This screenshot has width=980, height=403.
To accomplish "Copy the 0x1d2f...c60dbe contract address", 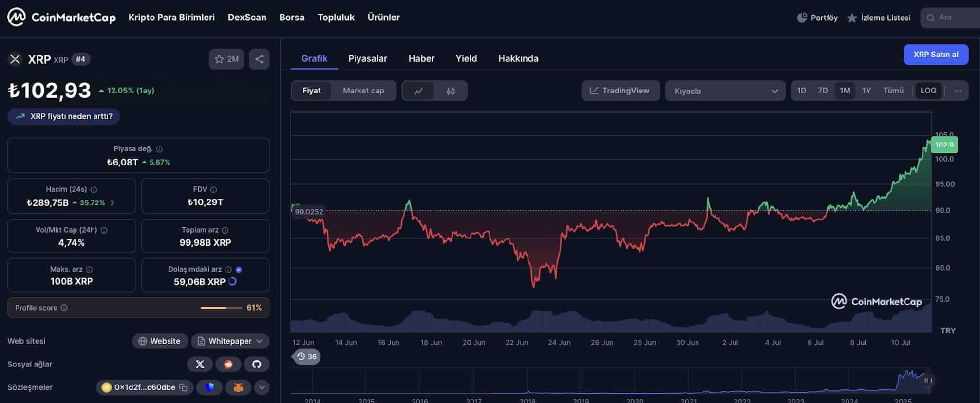I will [184, 387].
